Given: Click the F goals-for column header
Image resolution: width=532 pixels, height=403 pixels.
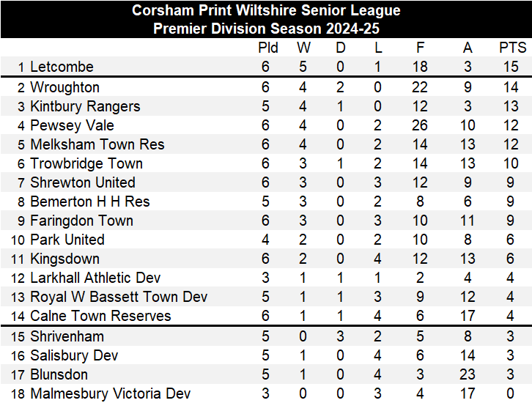Looking at the screenshot, I should tap(420, 48).
